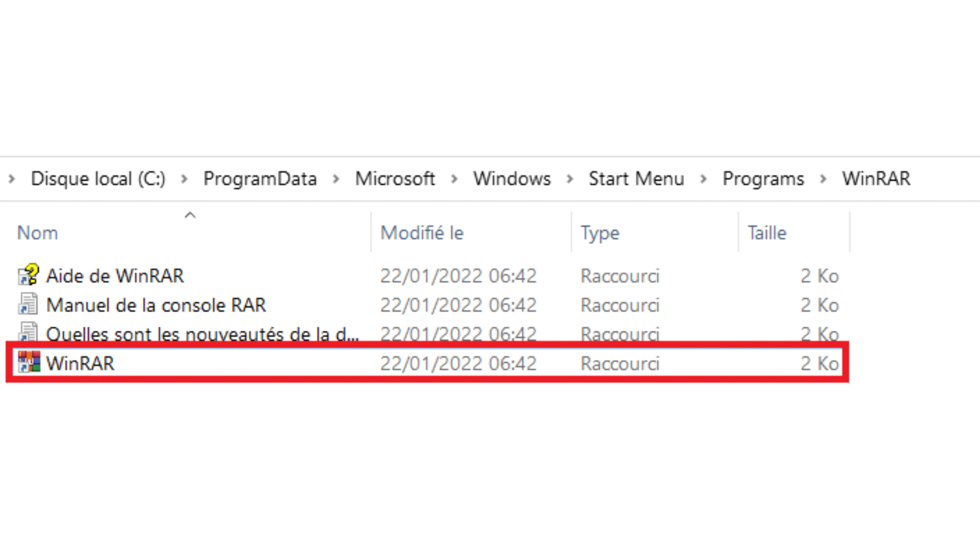Click the Raccourci type in WinRAR row
Image resolution: width=980 pixels, height=551 pixels.
(x=620, y=363)
